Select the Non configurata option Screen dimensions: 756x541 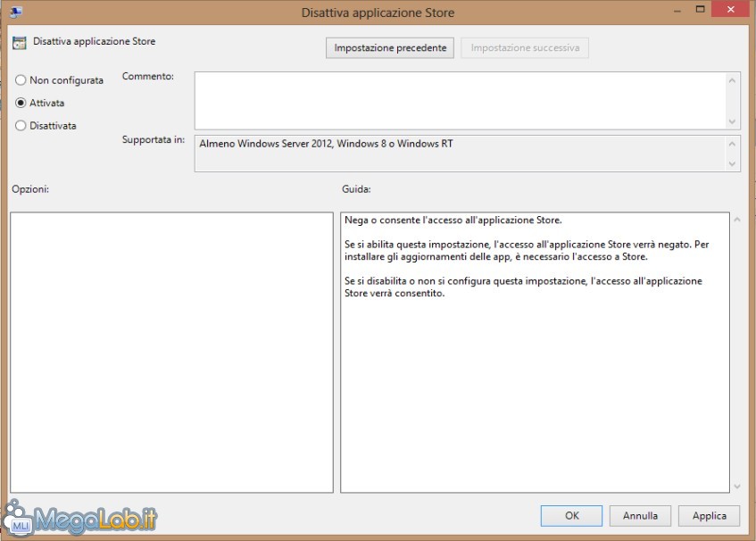click(x=21, y=80)
